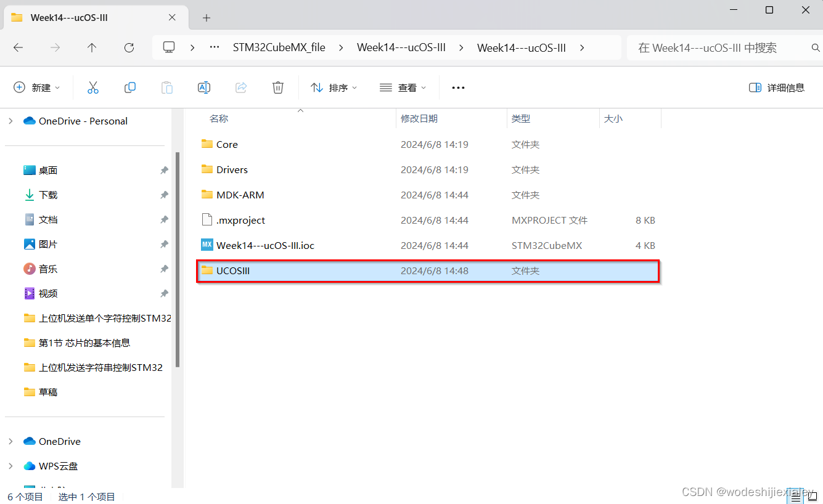
Task: Sort by the 类型 type column
Action: click(521, 118)
